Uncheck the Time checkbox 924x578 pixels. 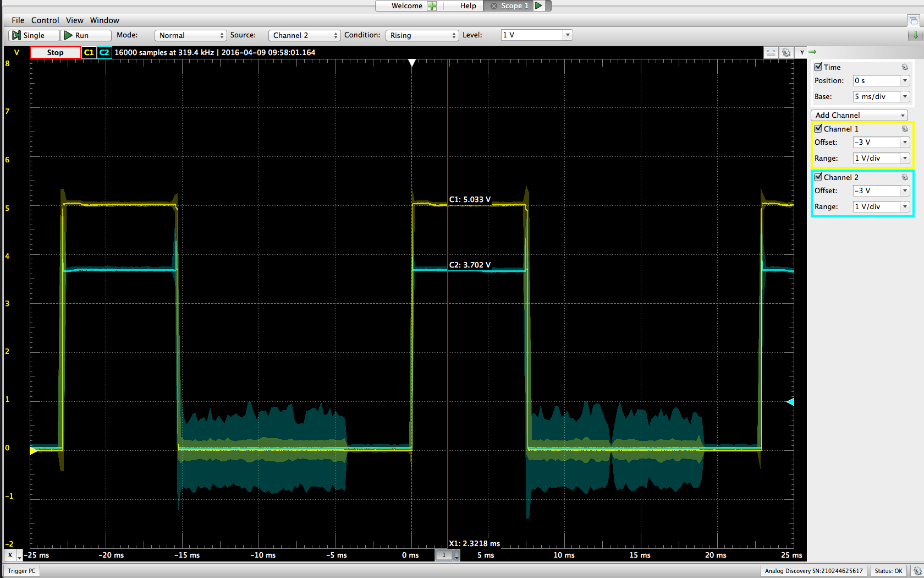coord(818,67)
